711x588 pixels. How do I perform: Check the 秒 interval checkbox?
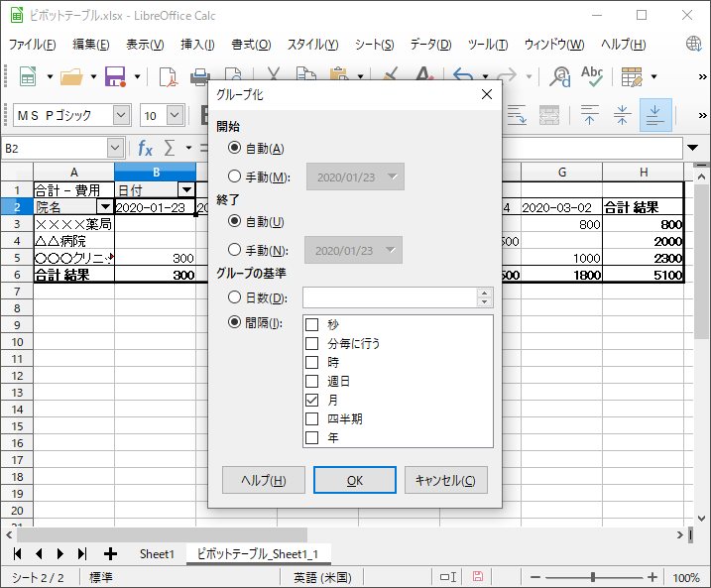[312, 324]
